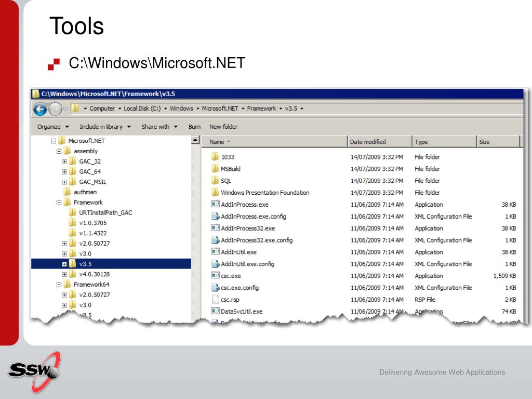The height and width of the screenshot is (399, 532).
Task: Click the GAC_MSIL folder icon in tree
Action: tap(72, 181)
